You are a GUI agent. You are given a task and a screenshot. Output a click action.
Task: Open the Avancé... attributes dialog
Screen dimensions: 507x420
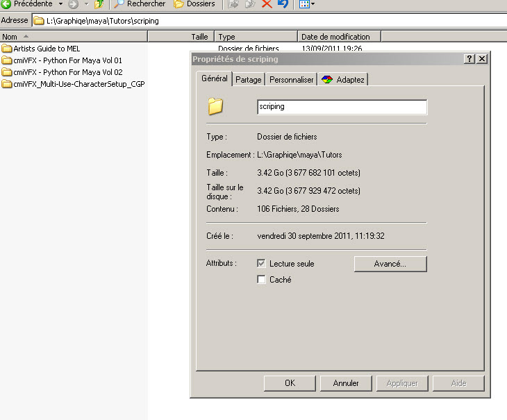390,264
